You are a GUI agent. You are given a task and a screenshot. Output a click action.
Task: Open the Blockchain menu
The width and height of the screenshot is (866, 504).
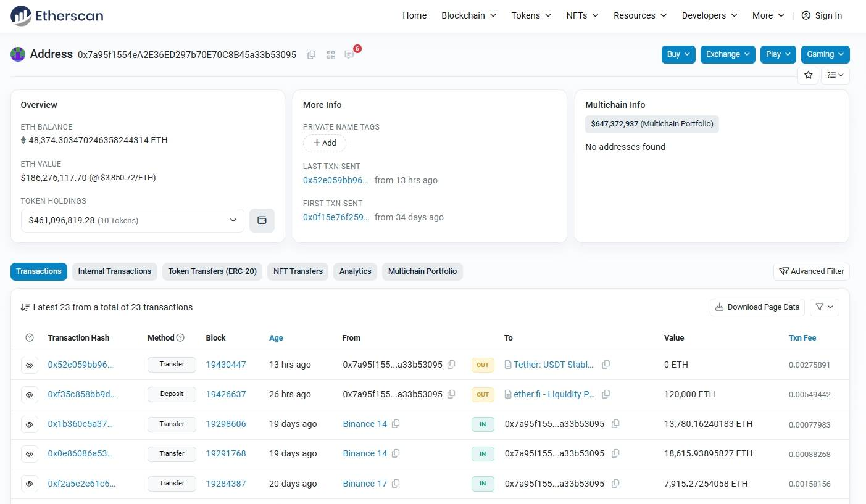click(468, 15)
